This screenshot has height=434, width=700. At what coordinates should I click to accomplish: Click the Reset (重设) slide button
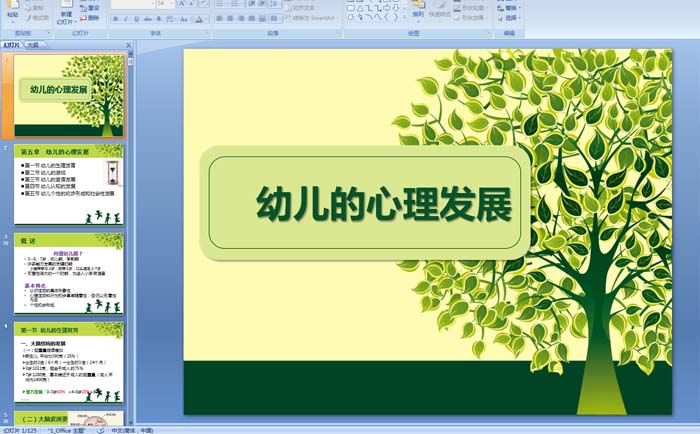tap(90, 8)
